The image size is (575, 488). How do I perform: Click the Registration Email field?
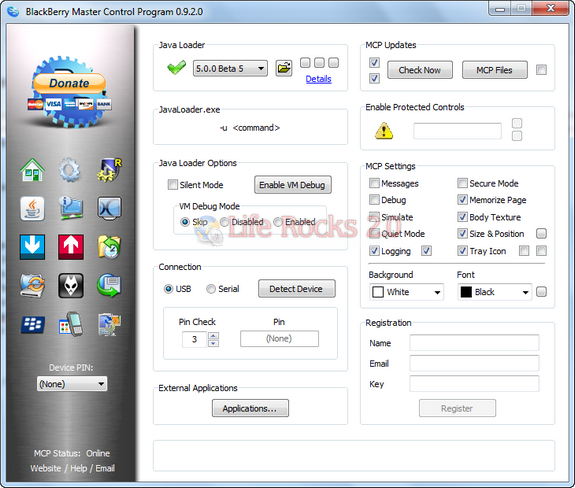point(474,363)
